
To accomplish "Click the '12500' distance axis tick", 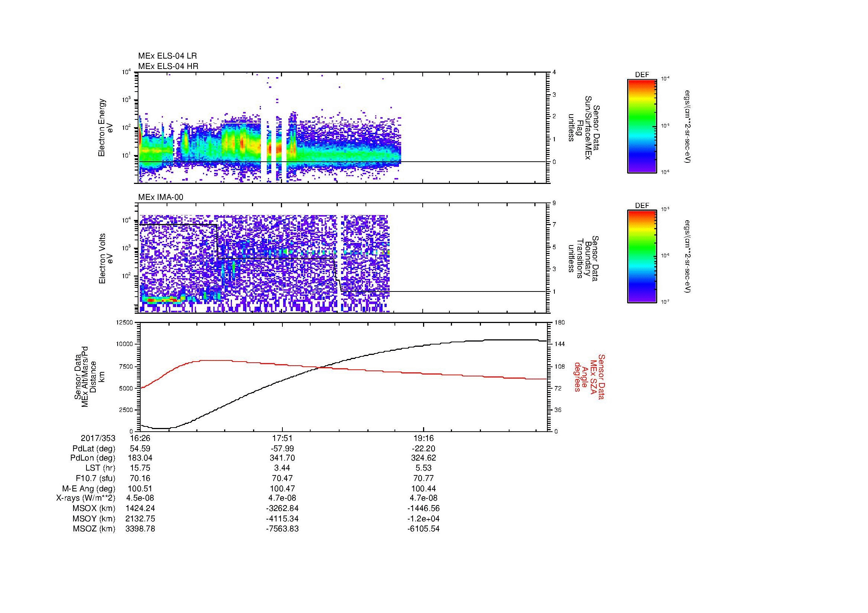I will pyautogui.click(x=124, y=323).
